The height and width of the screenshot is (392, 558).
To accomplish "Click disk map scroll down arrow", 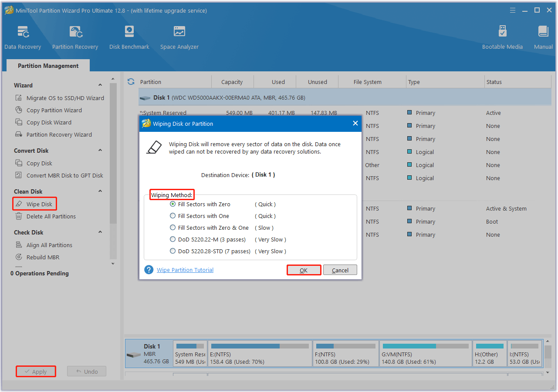I will 548,372.
